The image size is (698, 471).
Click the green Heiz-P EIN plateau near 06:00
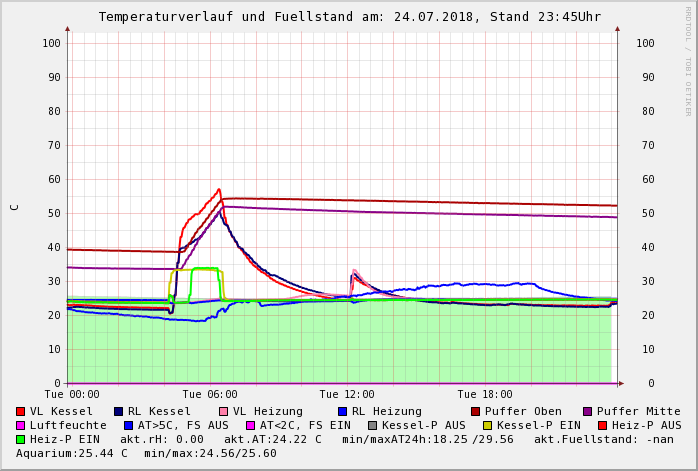pyautogui.click(x=206, y=268)
